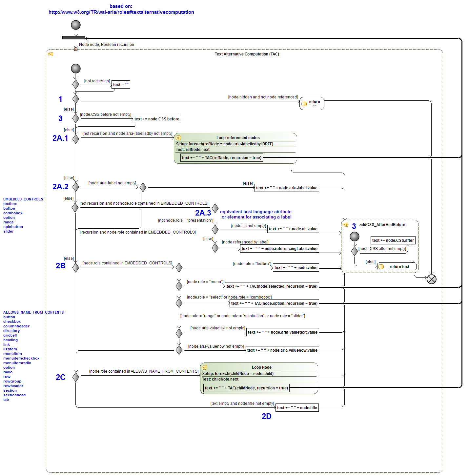This screenshot has width=469, height=476.
Task: Click the flow final node crossed circle
Action: click(x=432, y=279)
